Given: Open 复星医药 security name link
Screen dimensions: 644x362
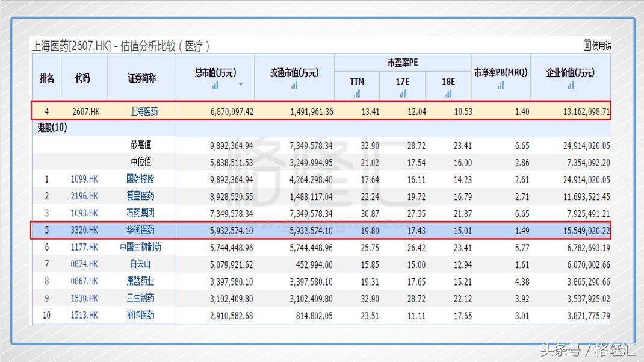Looking at the screenshot, I should click(140, 196).
